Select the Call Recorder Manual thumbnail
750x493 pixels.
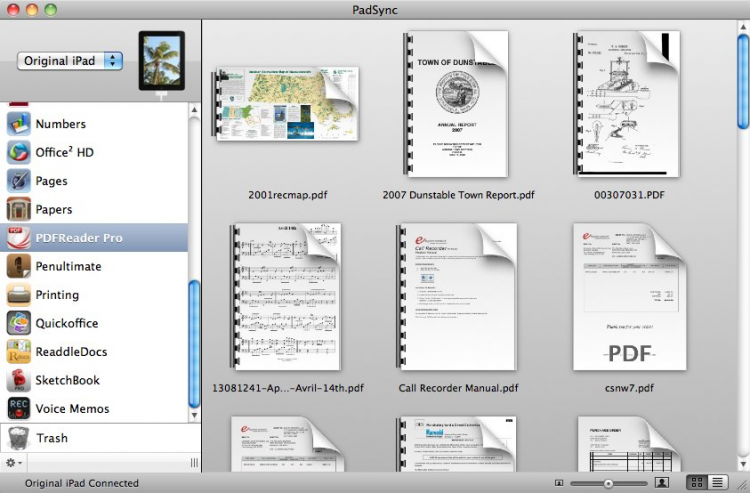tap(457, 296)
